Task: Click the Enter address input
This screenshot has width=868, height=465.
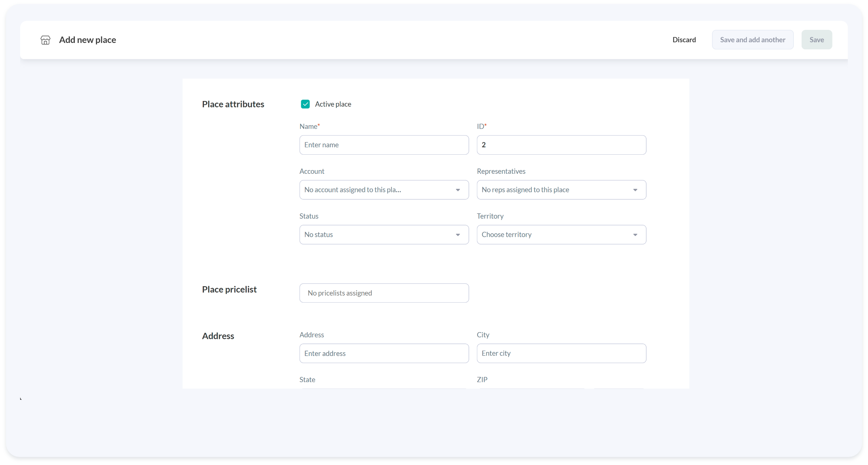Action: pyautogui.click(x=384, y=353)
